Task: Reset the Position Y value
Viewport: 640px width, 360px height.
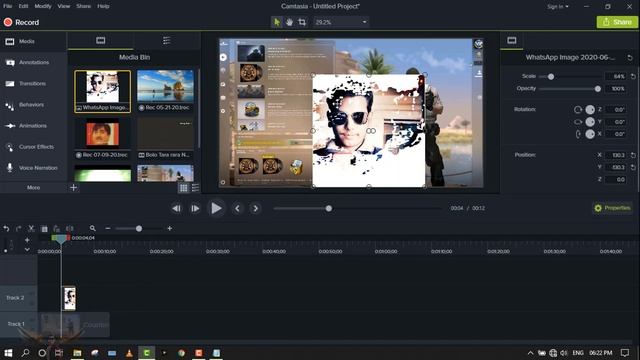Action: pos(633,167)
